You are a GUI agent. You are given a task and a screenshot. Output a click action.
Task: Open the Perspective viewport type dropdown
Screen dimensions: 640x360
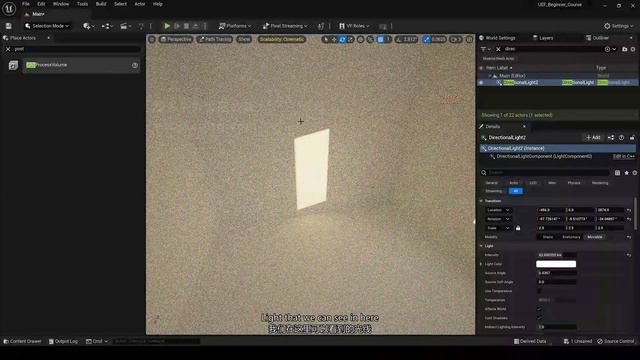click(x=176, y=40)
